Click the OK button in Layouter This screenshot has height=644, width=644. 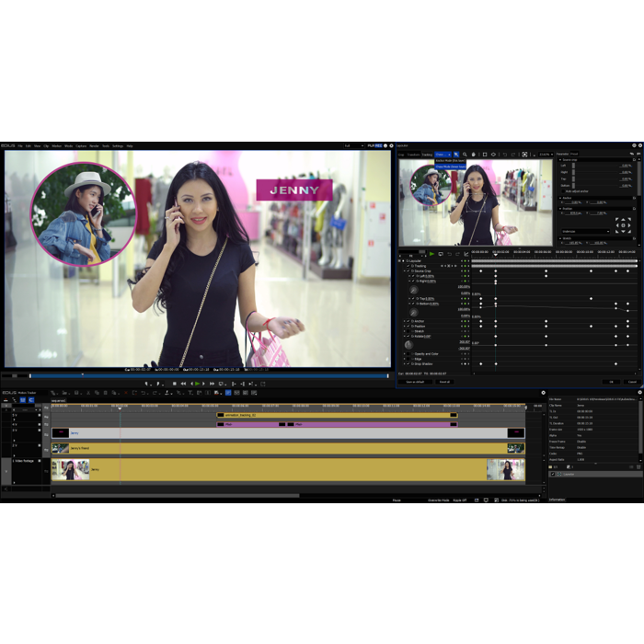(x=611, y=382)
